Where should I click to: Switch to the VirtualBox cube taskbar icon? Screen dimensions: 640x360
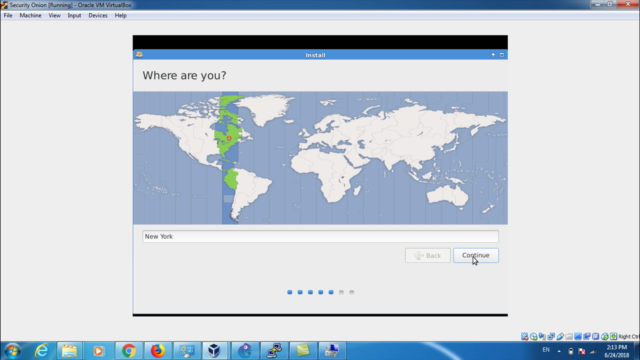point(214,351)
